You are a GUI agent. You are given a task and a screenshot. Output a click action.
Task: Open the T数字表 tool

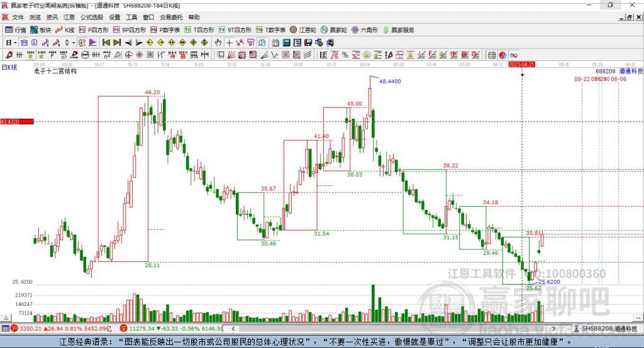270,30
